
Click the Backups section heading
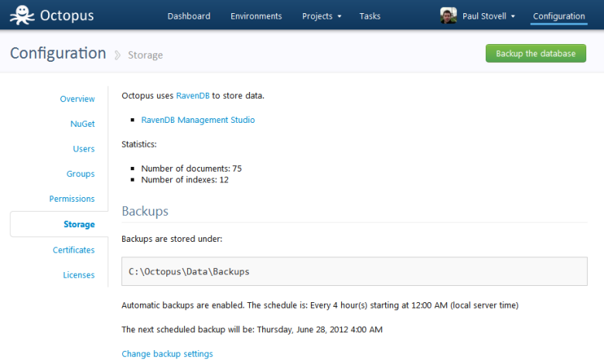145,211
